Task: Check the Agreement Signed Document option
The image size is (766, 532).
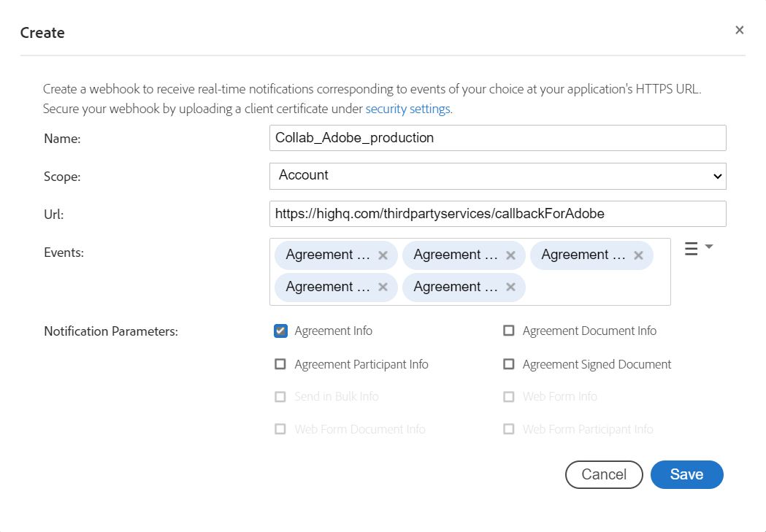Action: (509, 364)
